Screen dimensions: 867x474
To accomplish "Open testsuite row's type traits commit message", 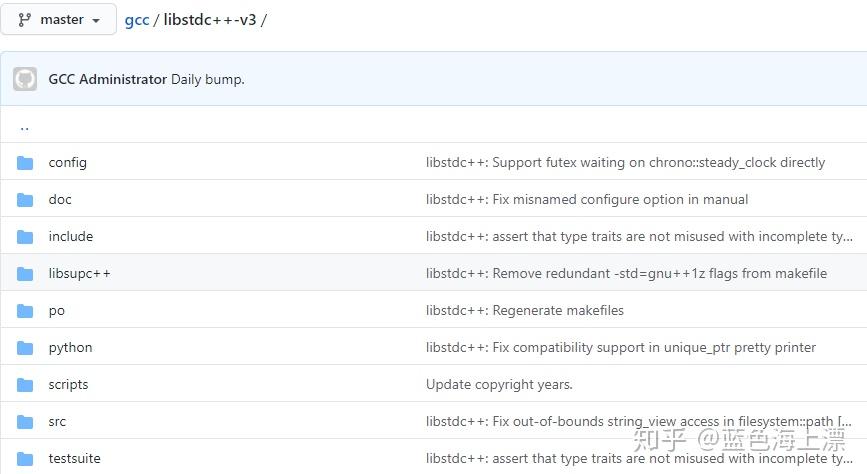I will point(639,459).
